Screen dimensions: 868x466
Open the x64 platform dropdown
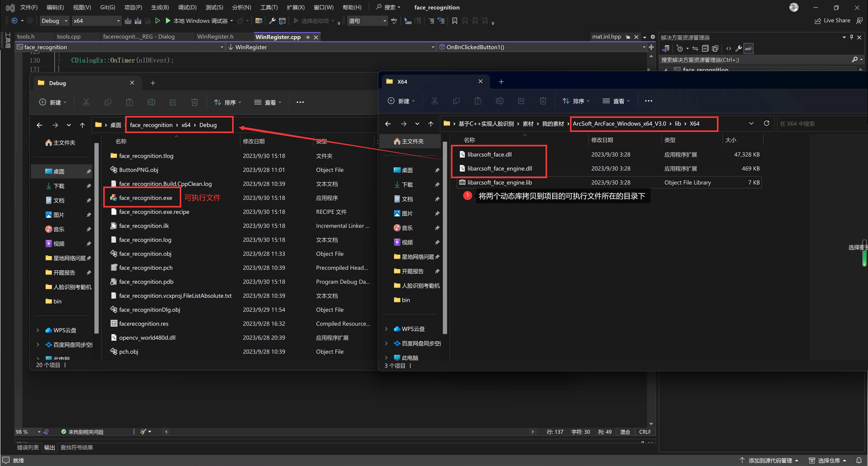pos(97,21)
